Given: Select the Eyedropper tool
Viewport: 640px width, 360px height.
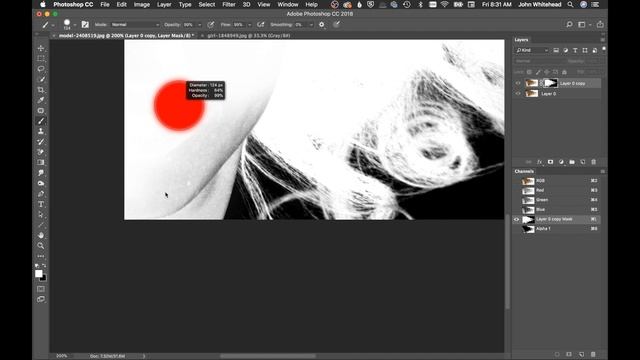Looking at the screenshot, I should point(41,100).
